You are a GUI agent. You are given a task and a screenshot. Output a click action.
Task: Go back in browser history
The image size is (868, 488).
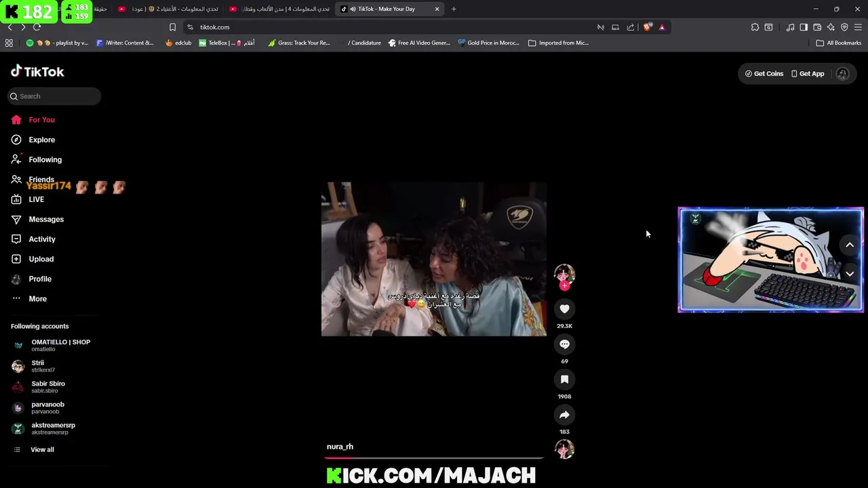(9, 27)
